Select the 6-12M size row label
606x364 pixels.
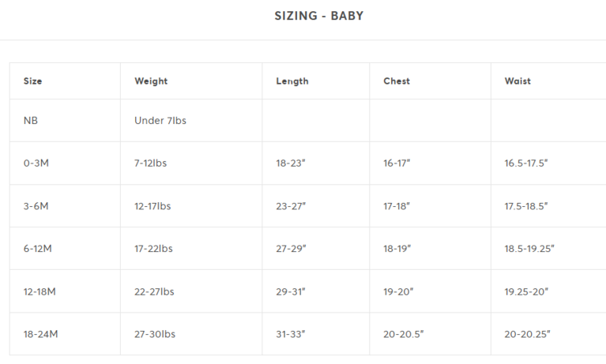(38, 249)
